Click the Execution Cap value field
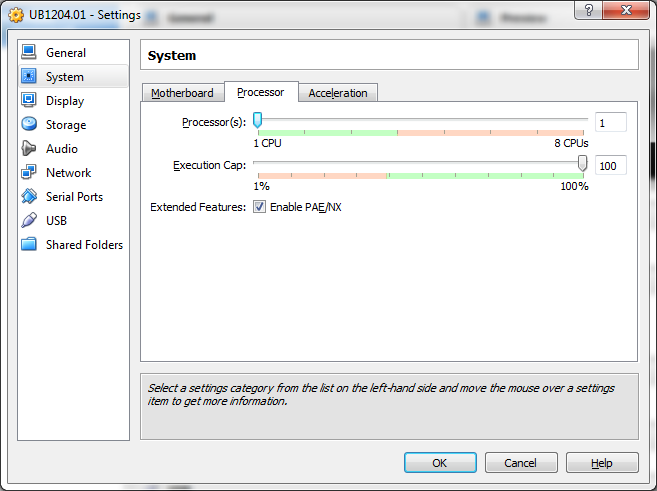This screenshot has width=657, height=491. pyautogui.click(x=610, y=166)
